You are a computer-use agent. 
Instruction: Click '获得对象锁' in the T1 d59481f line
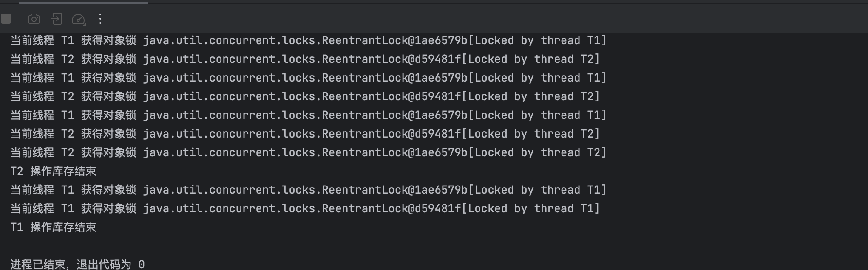pos(108,208)
